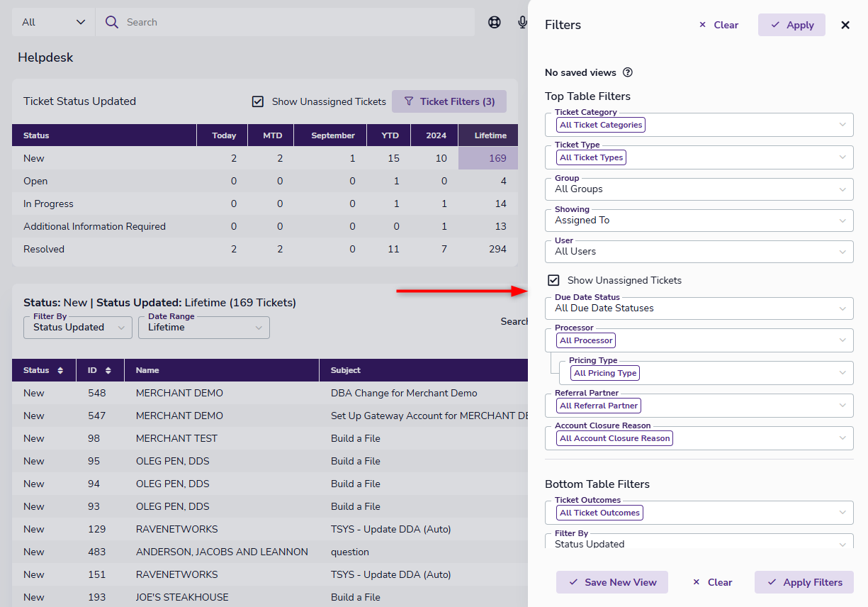Toggle Show Unassigned Tickets above status table

258,101
